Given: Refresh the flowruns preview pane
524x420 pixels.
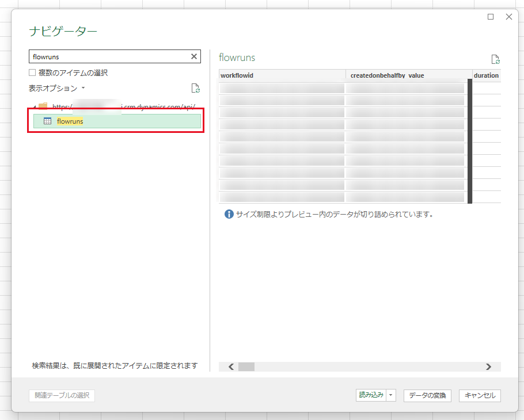Looking at the screenshot, I should (x=495, y=59).
